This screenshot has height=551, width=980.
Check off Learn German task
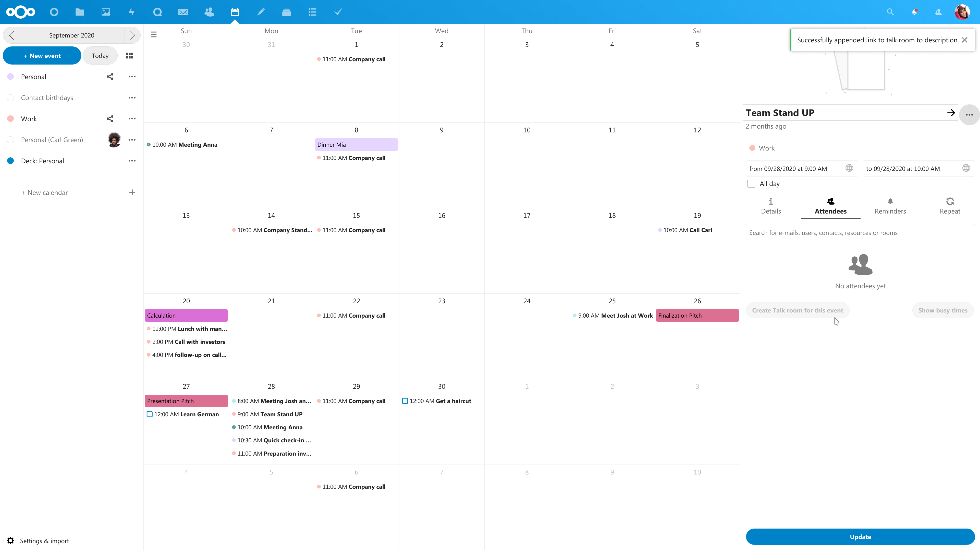click(x=150, y=414)
